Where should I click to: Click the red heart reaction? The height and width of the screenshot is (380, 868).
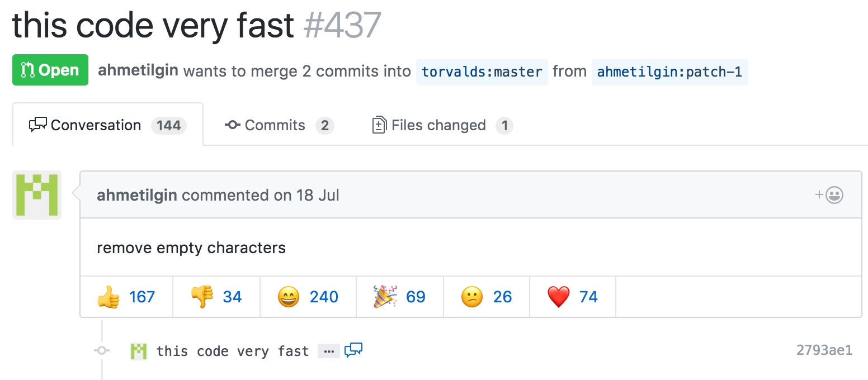point(573,297)
